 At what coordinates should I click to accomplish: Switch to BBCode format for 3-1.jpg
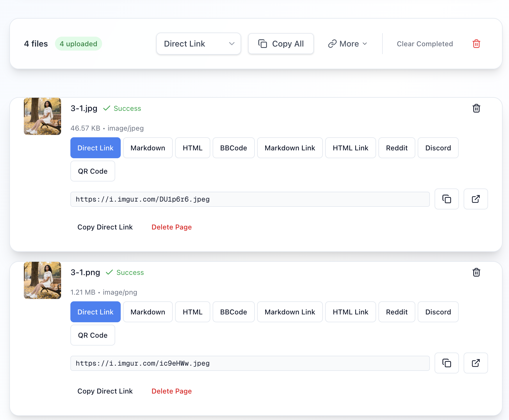coord(233,148)
